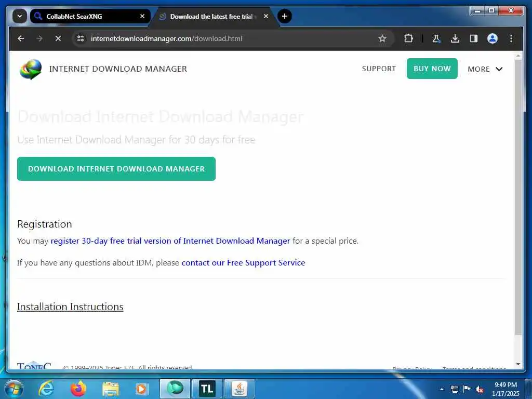Open Windows Media Player taskbar icon
Viewport: 532px width, 399px height.
coord(142,389)
